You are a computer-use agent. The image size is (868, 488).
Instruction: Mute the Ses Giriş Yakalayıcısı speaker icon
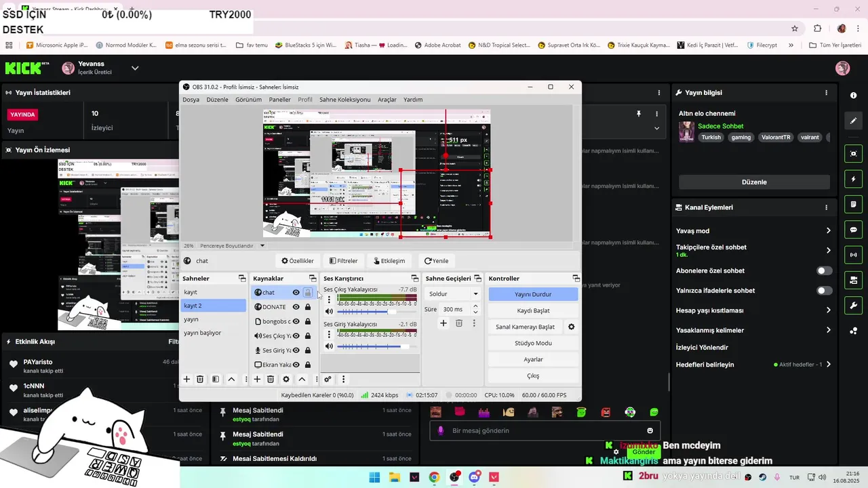pyautogui.click(x=329, y=346)
